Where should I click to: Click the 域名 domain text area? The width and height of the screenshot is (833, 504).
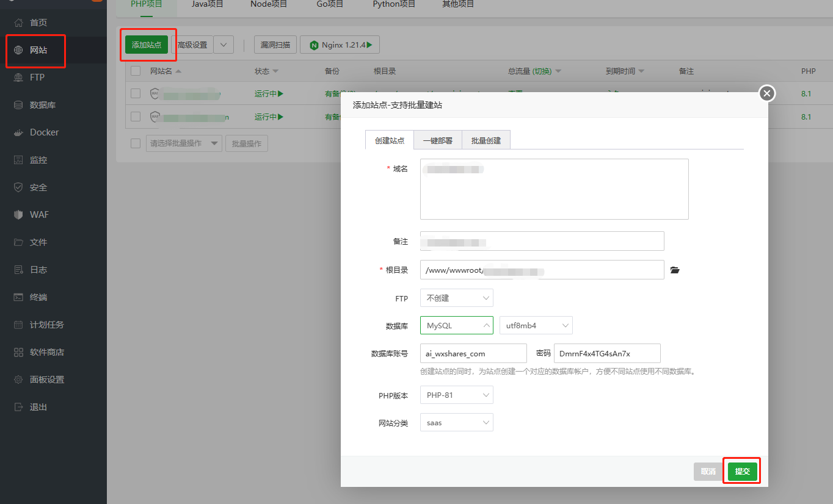pyautogui.click(x=554, y=189)
